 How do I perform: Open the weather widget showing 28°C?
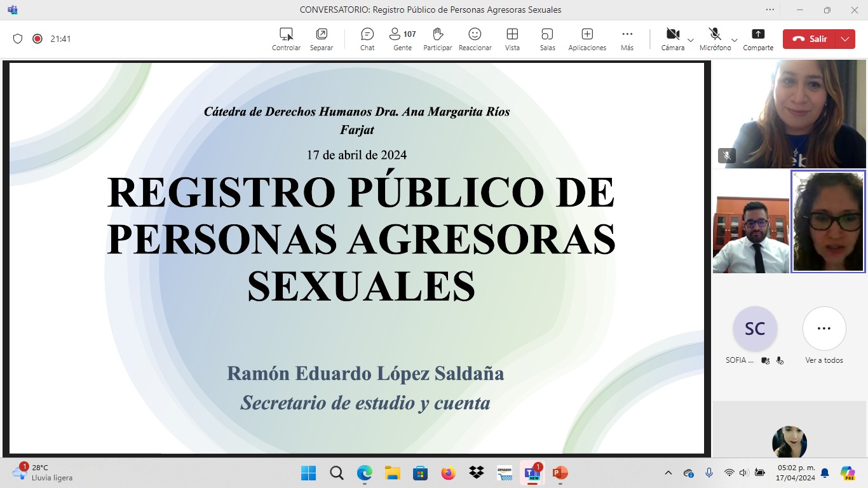43,472
